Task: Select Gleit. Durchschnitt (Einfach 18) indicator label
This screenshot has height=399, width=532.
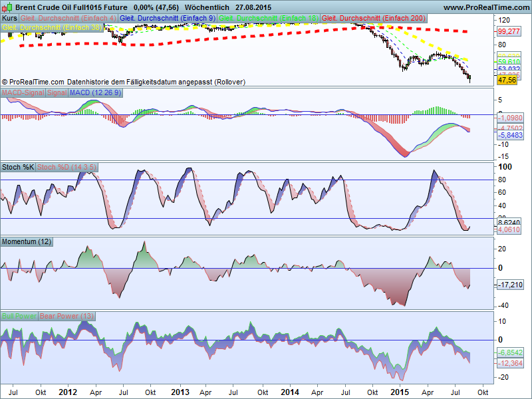Action: pyautogui.click(x=269, y=19)
